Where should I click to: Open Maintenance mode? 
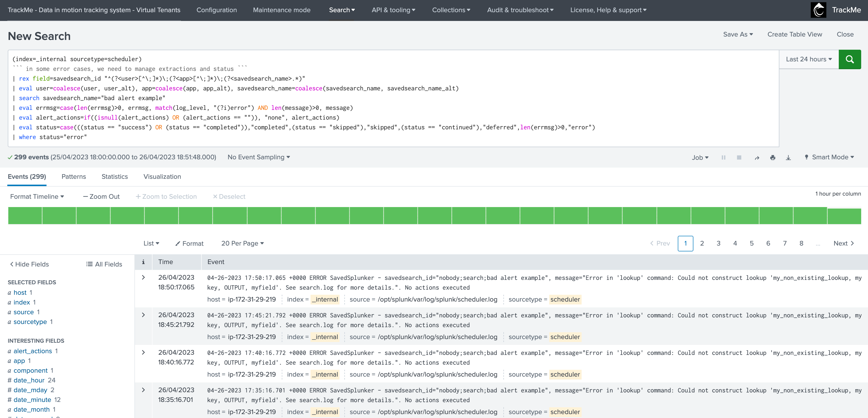[282, 10]
